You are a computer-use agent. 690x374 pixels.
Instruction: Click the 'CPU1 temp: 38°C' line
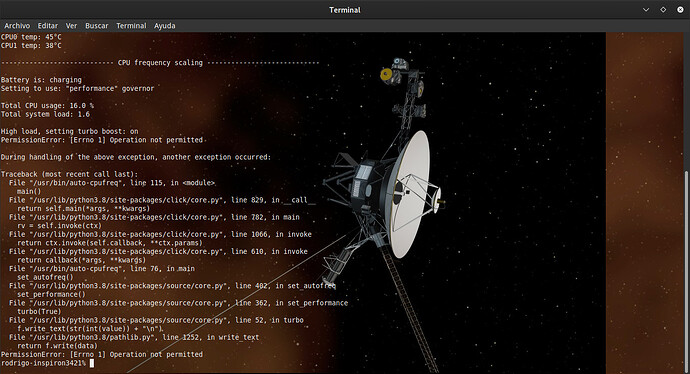[x=31, y=46]
